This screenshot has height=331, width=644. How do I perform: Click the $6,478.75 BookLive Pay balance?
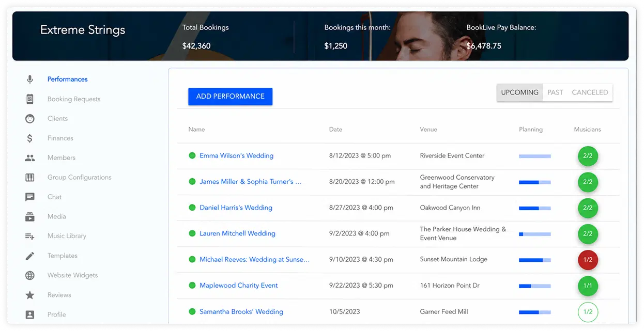tap(484, 46)
